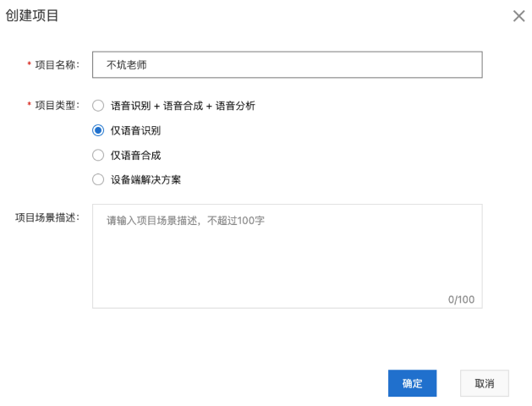Click the 项目场景描述 field label
Image resolution: width=532 pixels, height=406 pixels.
point(47,217)
